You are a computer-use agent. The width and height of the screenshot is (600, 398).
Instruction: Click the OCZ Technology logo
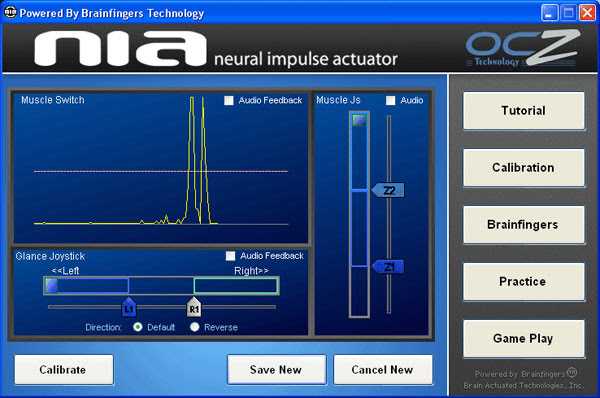(x=523, y=48)
